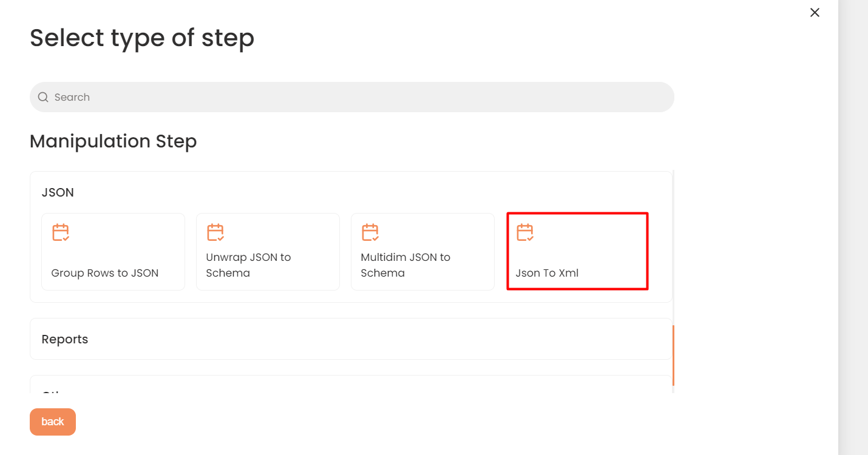Click the magnifier icon in the search bar
The width and height of the screenshot is (868, 455).
[x=43, y=97]
